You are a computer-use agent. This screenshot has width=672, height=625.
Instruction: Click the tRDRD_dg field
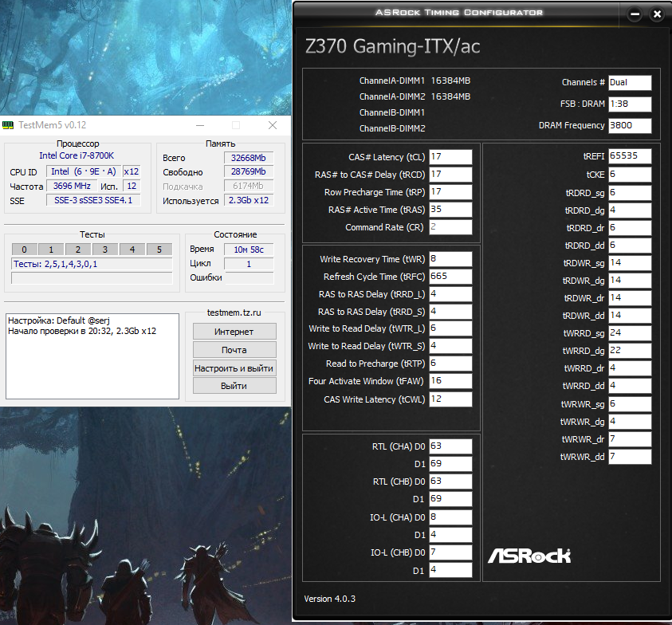(x=630, y=210)
